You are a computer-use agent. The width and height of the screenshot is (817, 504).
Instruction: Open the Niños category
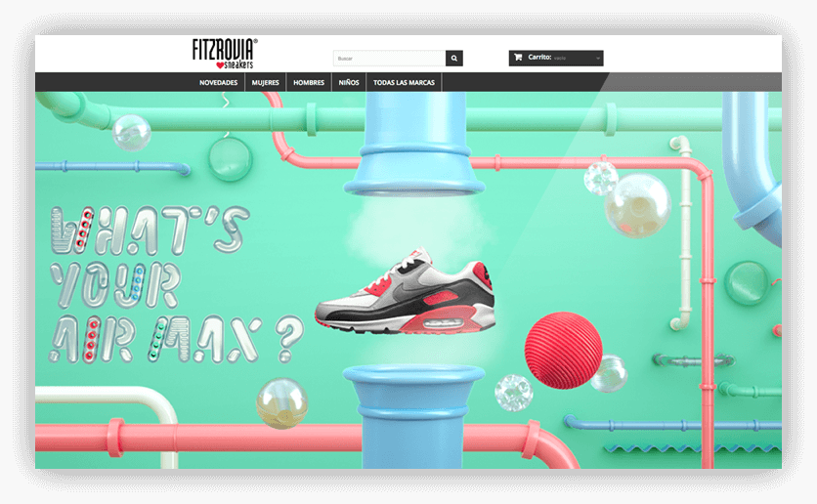(349, 82)
